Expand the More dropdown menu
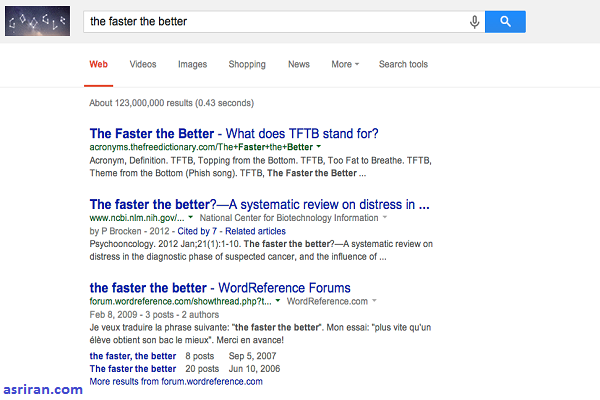This screenshot has width=600, height=400. pos(345,65)
